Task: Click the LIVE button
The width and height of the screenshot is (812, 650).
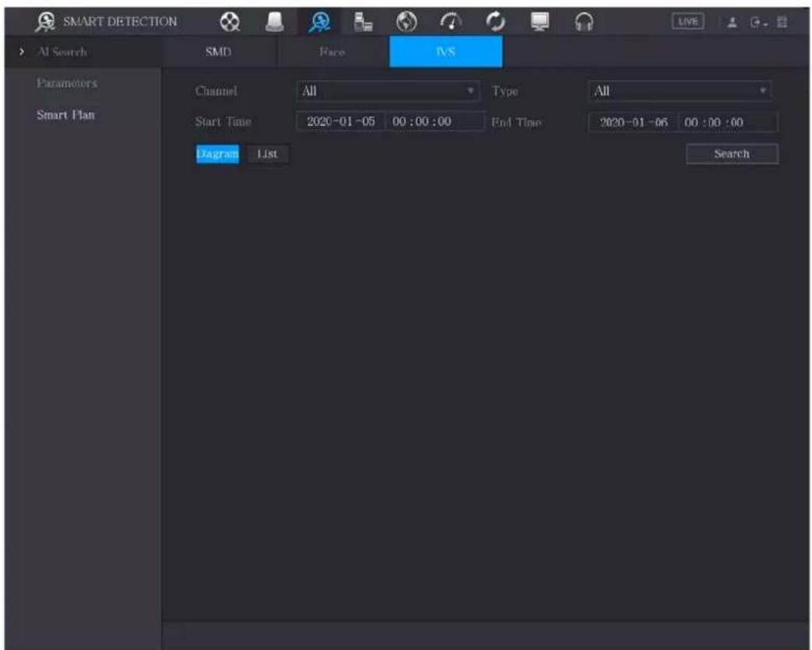Action: click(688, 22)
